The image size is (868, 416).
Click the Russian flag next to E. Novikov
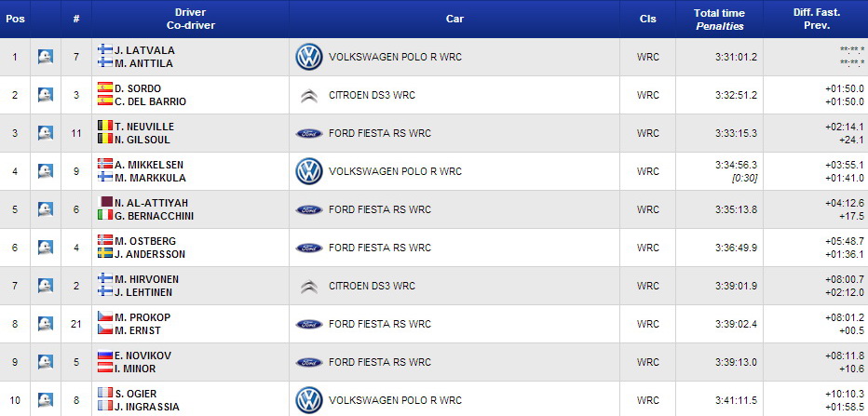pyautogui.click(x=105, y=355)
